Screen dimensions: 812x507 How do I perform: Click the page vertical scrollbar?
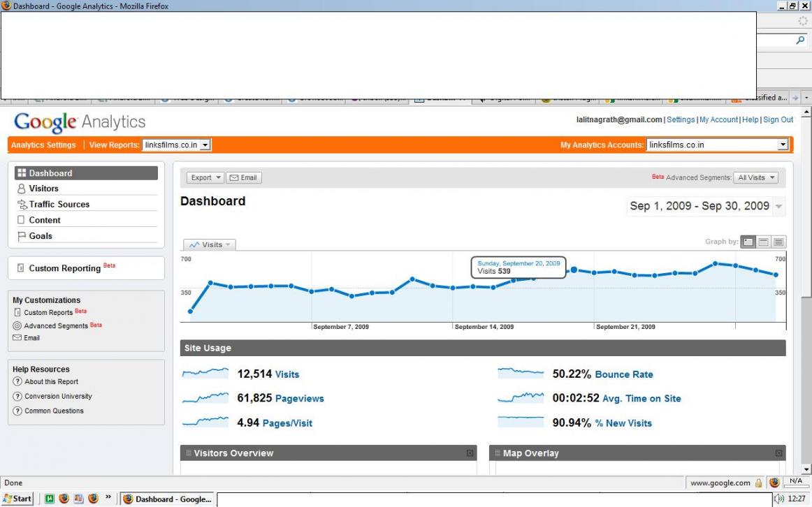[x=806, y=290]
